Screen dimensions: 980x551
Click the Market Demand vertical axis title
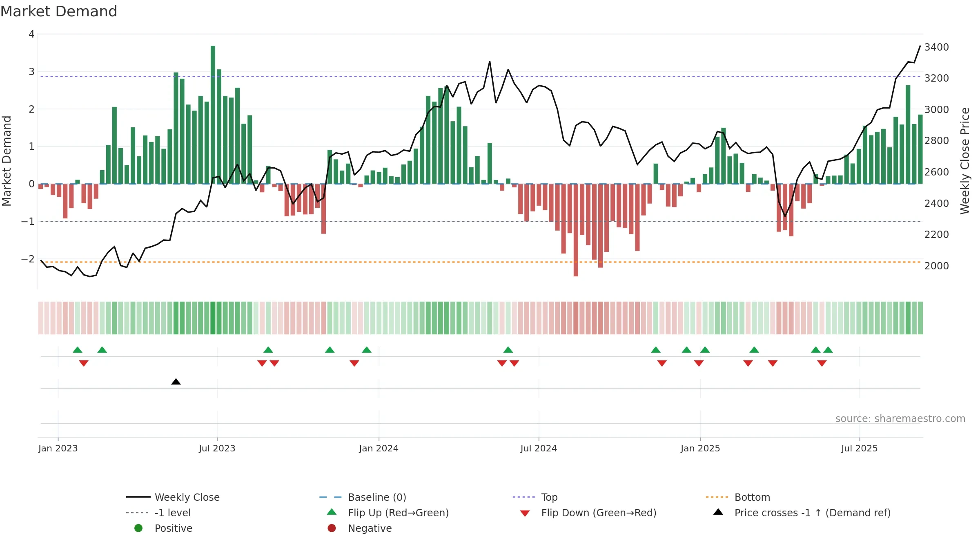pyautogui.click(x=7, y=161)
